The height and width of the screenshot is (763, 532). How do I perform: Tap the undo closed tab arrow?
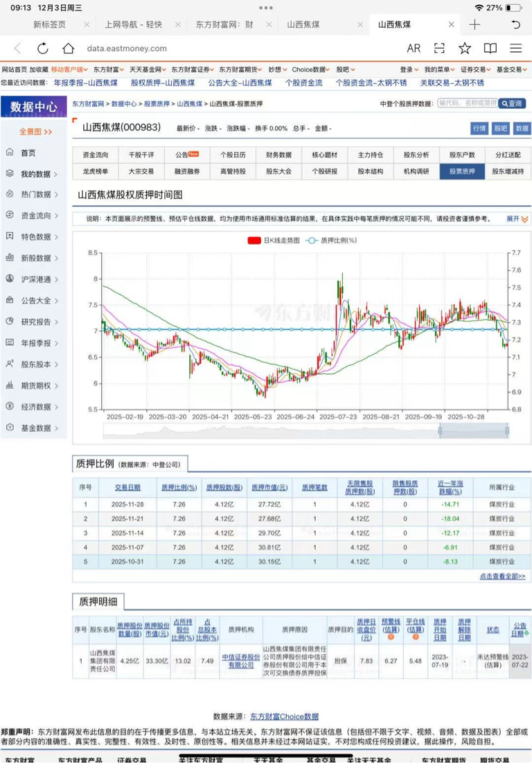[x=516, y=24]
